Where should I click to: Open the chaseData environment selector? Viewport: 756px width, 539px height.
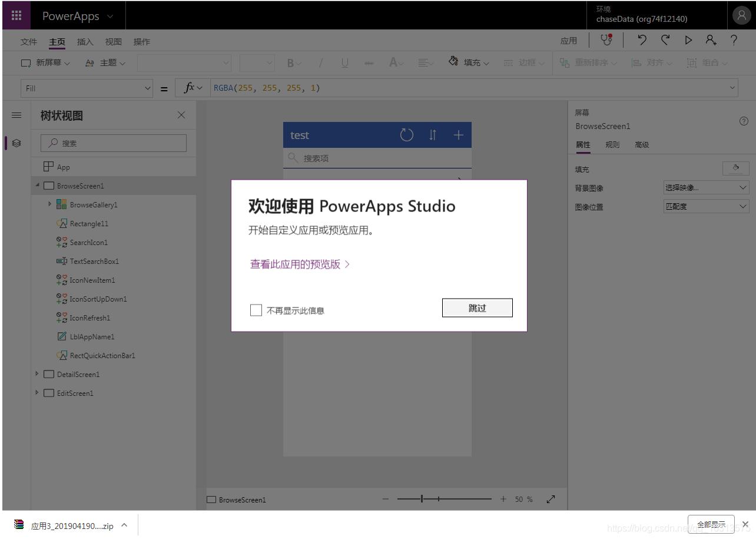(x=642, y=15)
